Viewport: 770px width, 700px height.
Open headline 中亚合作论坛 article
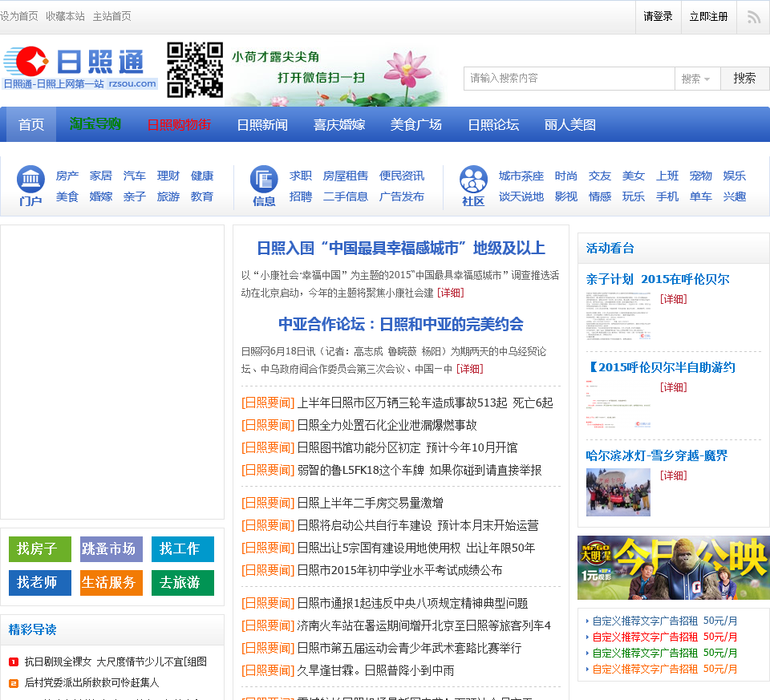(x=401, y=324)
